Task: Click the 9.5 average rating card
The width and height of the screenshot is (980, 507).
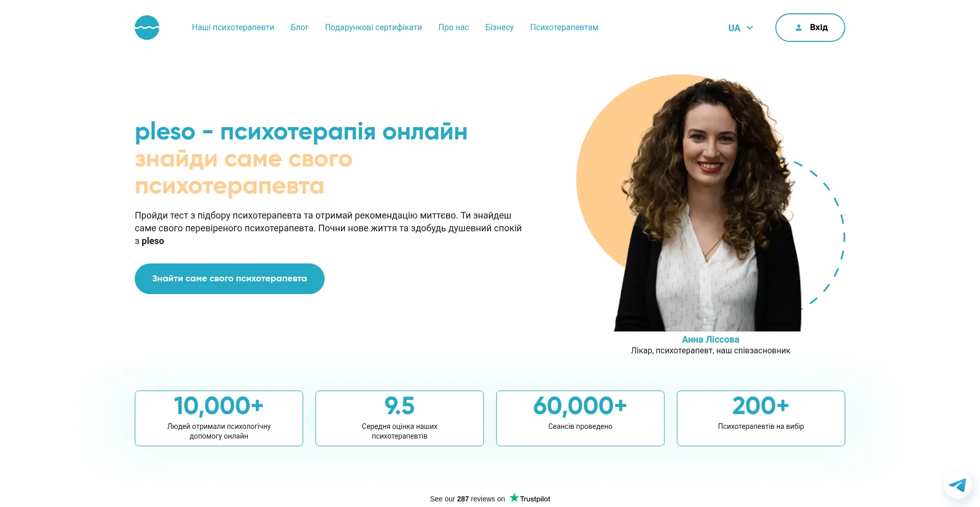Action: 400,418
